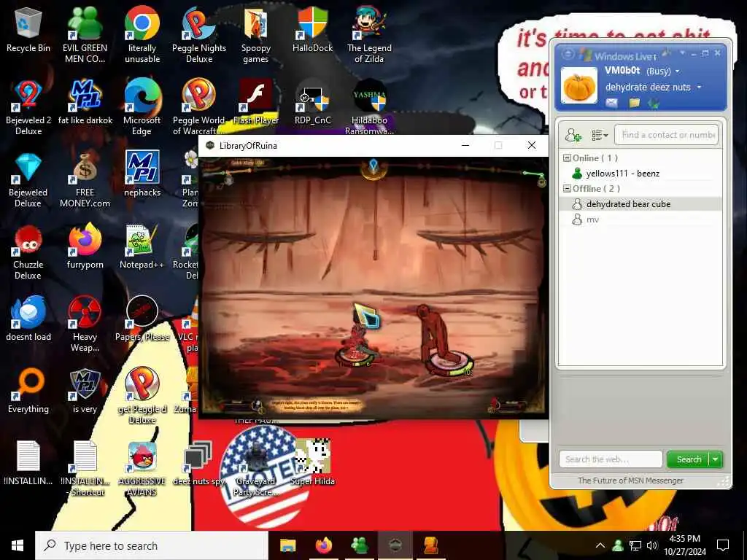Switch to LibraryOfRuina taskbar button
The width and height of the screenshot is (747, 560).
395,545
